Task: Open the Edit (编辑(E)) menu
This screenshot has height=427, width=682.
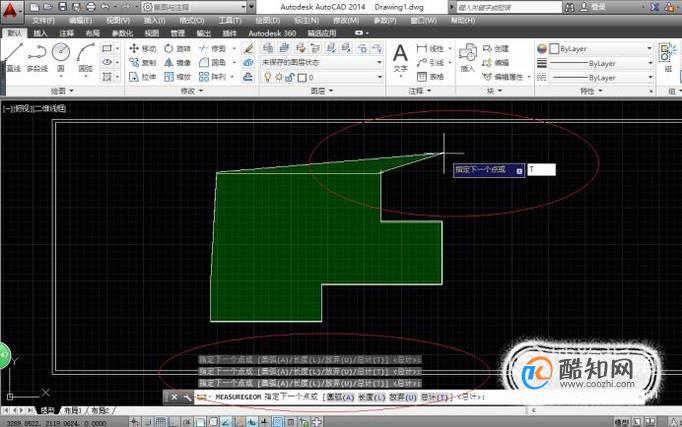Action: 80,20
